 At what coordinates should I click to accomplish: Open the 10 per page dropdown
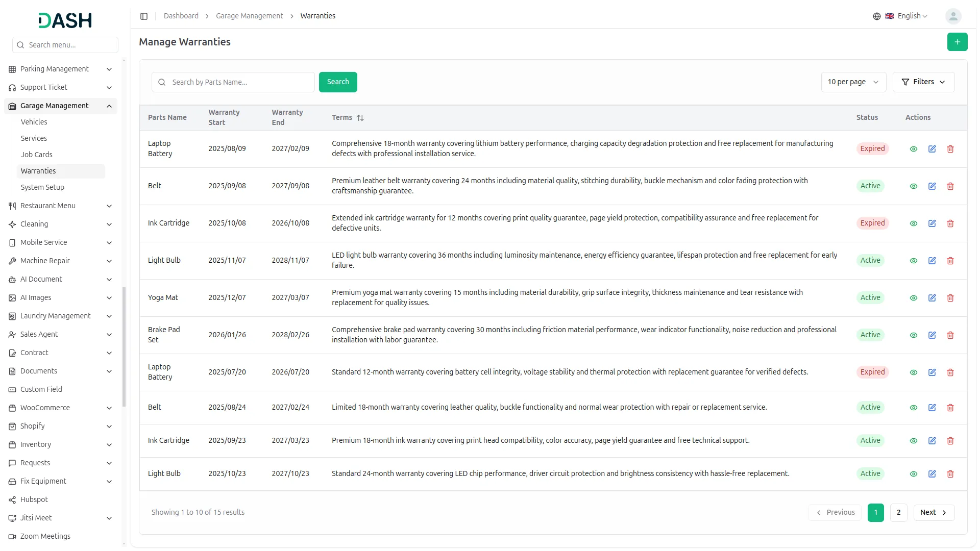pyautogui.click(x=853, y=82)
